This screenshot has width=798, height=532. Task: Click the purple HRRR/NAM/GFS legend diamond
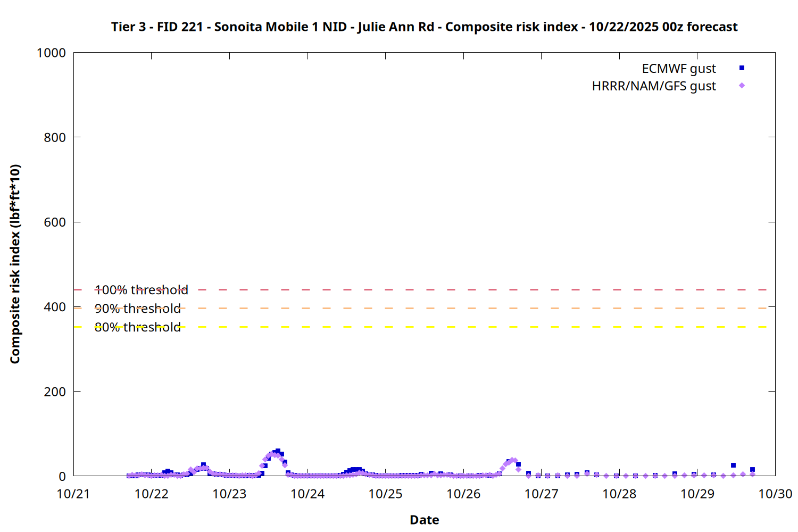point(742,86)
